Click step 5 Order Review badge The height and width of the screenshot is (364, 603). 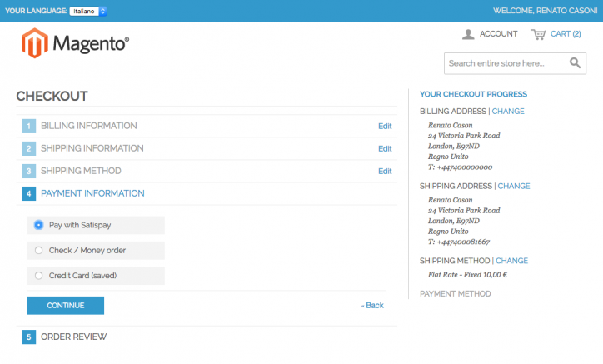point(28,337)
